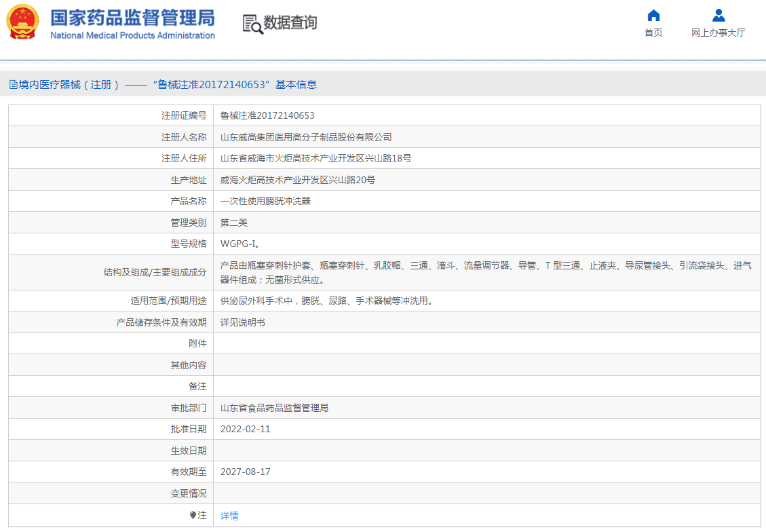Go to 首页 via its text link
The image size is (766, 532).
(653, 33)
